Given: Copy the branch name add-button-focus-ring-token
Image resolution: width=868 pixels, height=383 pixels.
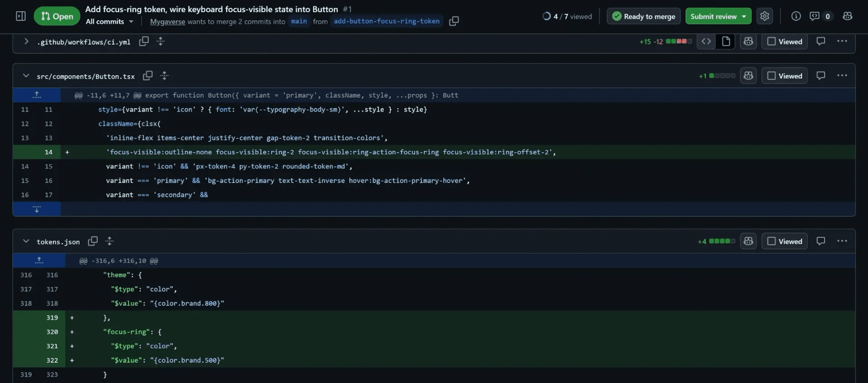Looking at the screenshot, I should coord(453,21).
